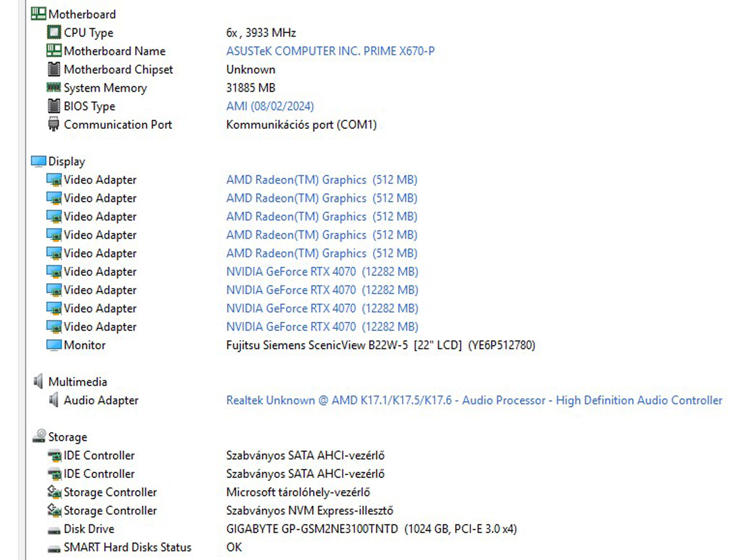
Task: Click the CPU Type chip icon
Action: pos(53,32)
